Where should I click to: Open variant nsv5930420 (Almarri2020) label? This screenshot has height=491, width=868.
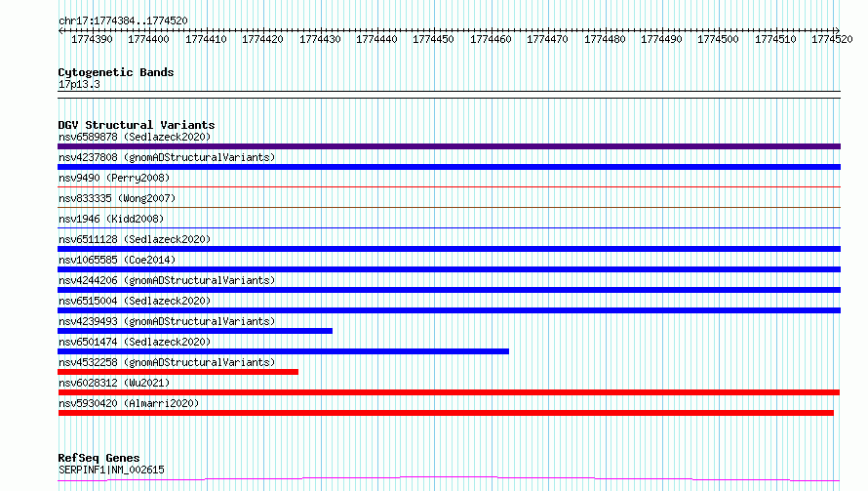(x=129, y=403)
